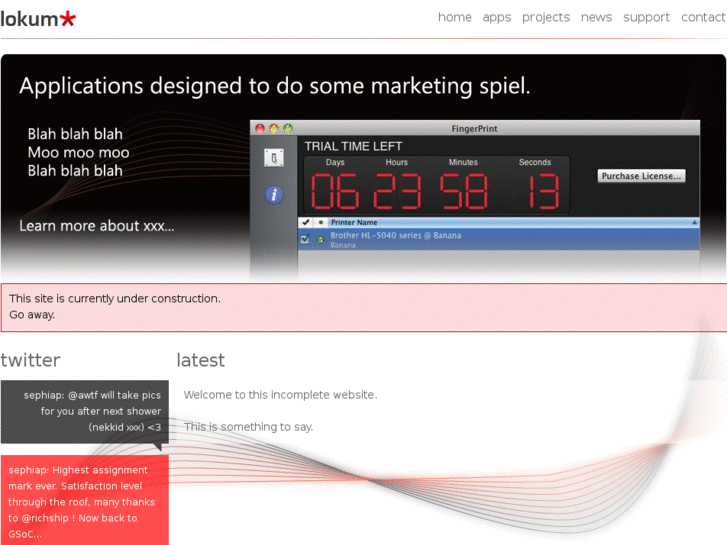Image resolution: width=727 pixels, height=545 pixels.
Task: Select the 'Brother HL-5040 series @ Banana' row
Action: [x=498, y=239]
